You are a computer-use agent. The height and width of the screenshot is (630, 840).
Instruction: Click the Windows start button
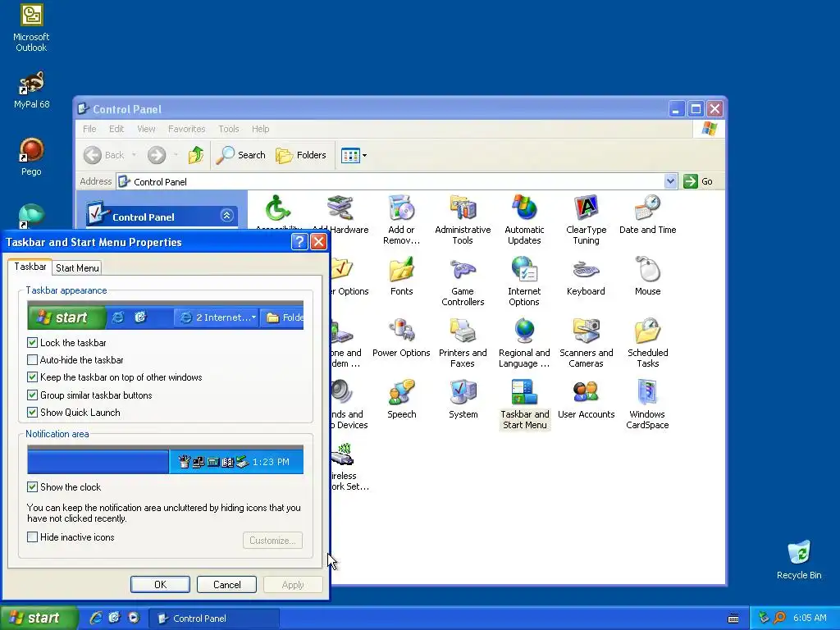[39, 618]
